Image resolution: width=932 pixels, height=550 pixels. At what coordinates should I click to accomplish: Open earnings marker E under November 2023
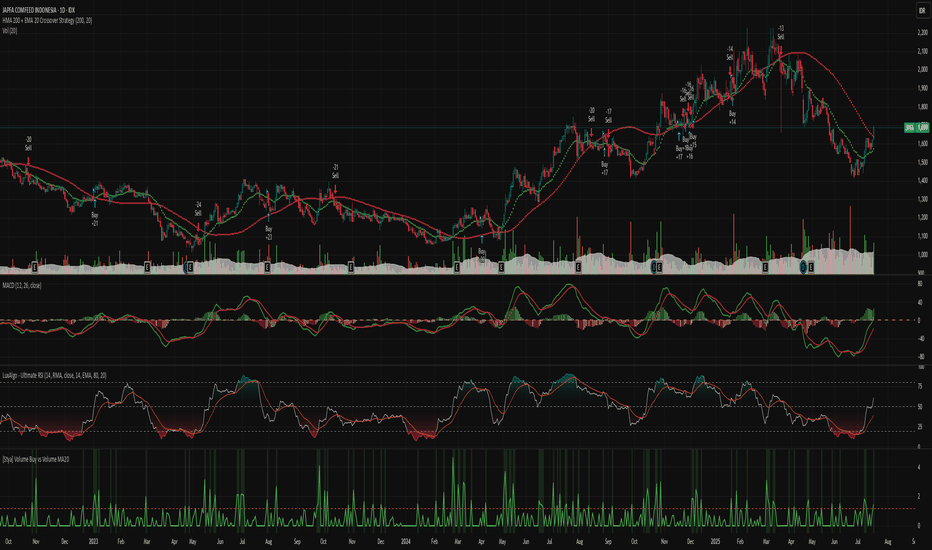(351, 268)
